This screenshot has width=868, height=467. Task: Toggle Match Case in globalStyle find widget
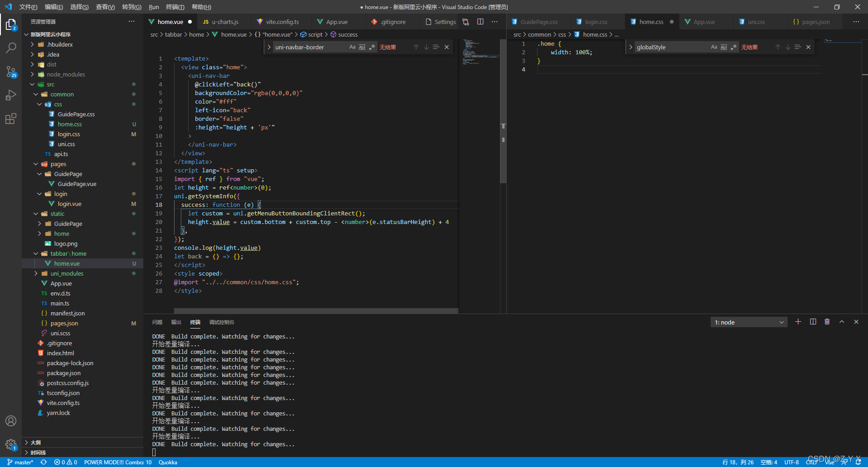[714, 47]
